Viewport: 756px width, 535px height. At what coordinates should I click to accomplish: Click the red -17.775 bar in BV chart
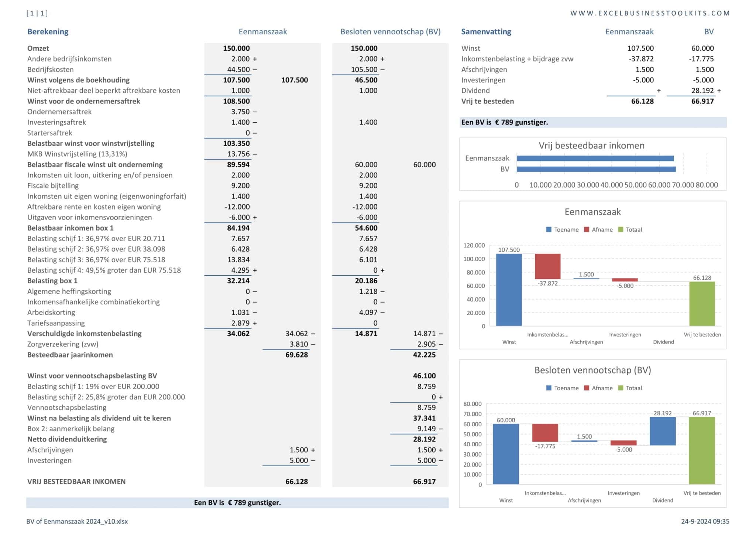tap(545, 433)
